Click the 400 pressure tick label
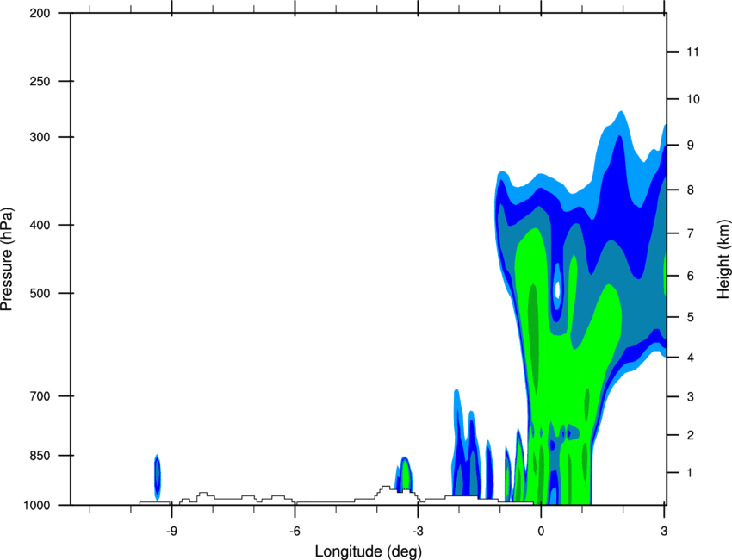 (40, 225)
